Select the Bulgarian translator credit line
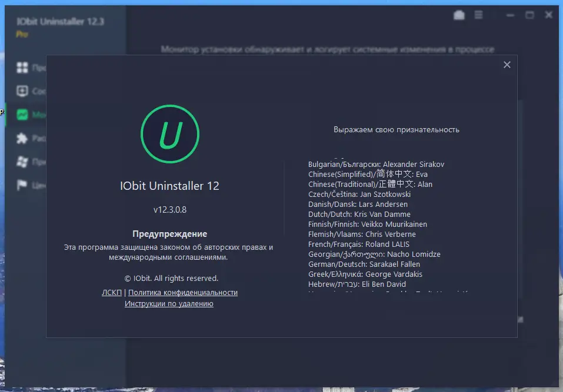The image size is (563, 392). (x=377, y=164)
